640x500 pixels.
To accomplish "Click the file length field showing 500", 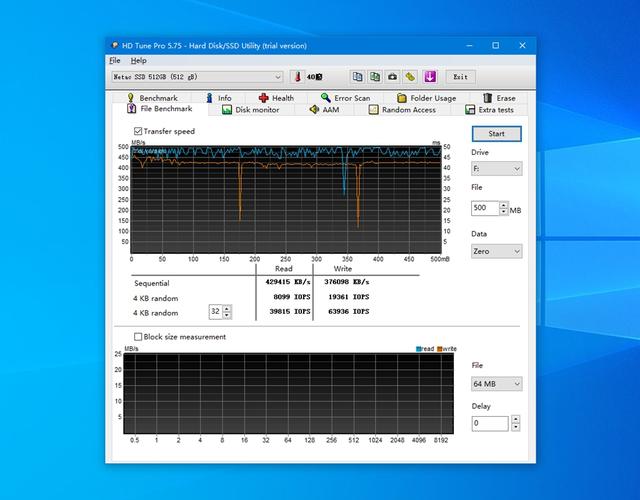I will click(x=485, y=208).
